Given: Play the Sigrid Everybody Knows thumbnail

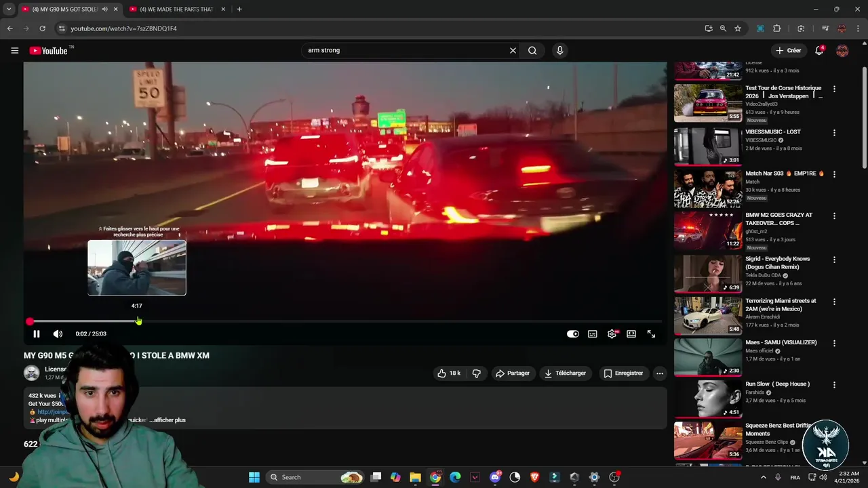Looking at the screenshot, I should [708, 273].
